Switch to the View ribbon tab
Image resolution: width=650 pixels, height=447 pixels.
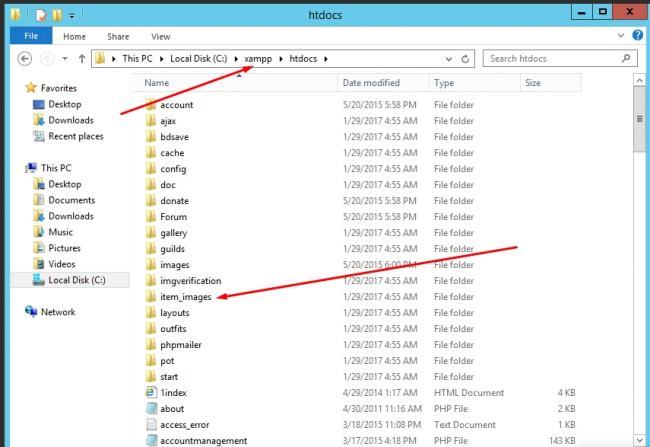click(160, 36)
